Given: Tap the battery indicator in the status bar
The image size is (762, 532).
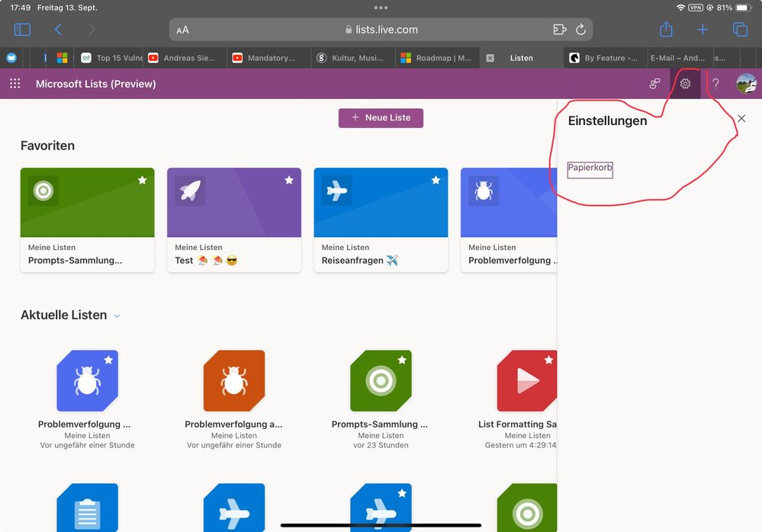Looking at the screenshot, I should click(744, 8).
